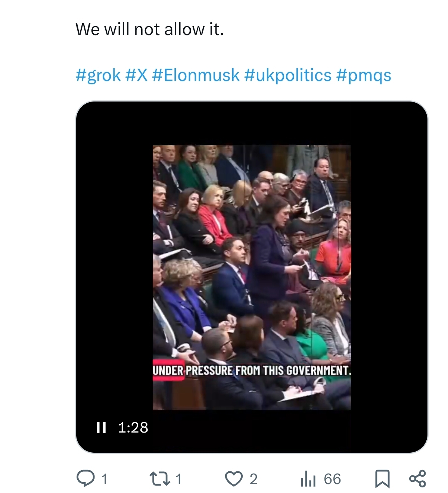The height and width of the screenshot is (493, 448).
Task: Click the reply count number 1
Action: tap(105, 479)
